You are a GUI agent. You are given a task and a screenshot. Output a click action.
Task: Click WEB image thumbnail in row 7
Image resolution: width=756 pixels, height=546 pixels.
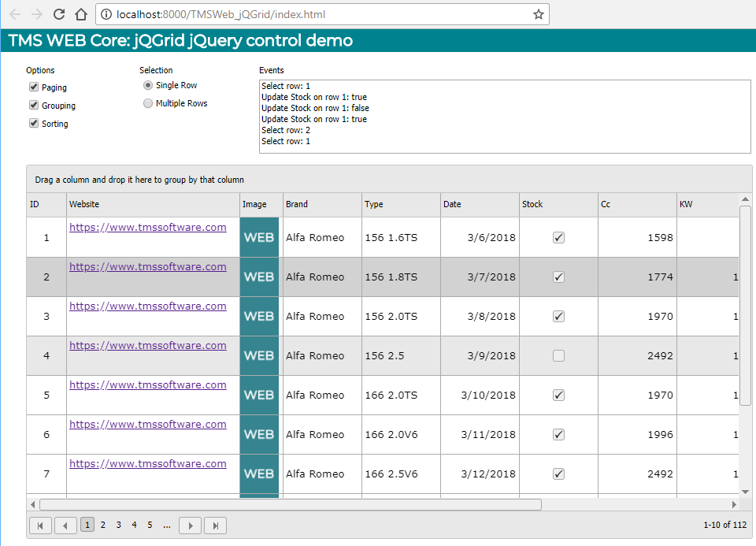(259, 474)
